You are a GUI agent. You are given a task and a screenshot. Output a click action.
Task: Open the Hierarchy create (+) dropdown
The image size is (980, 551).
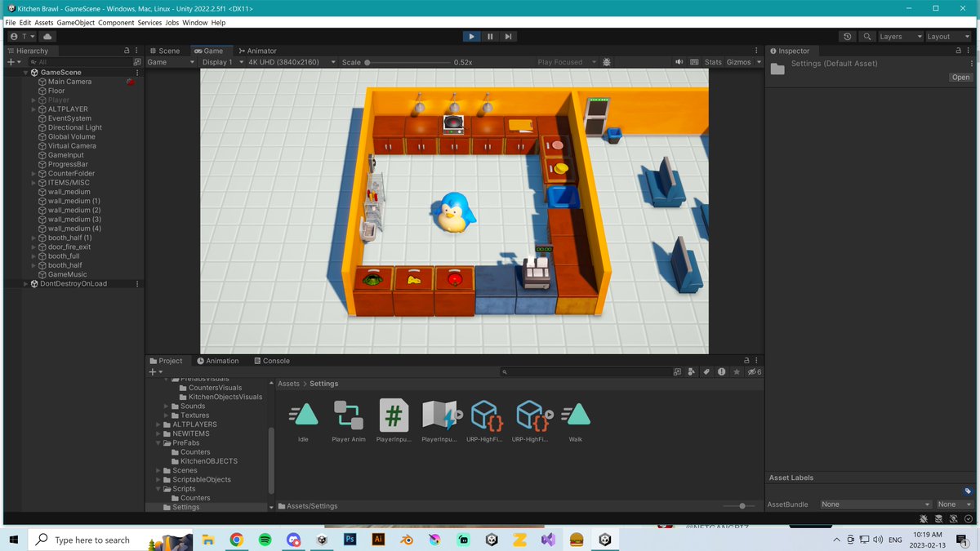[x=14, y=62]
